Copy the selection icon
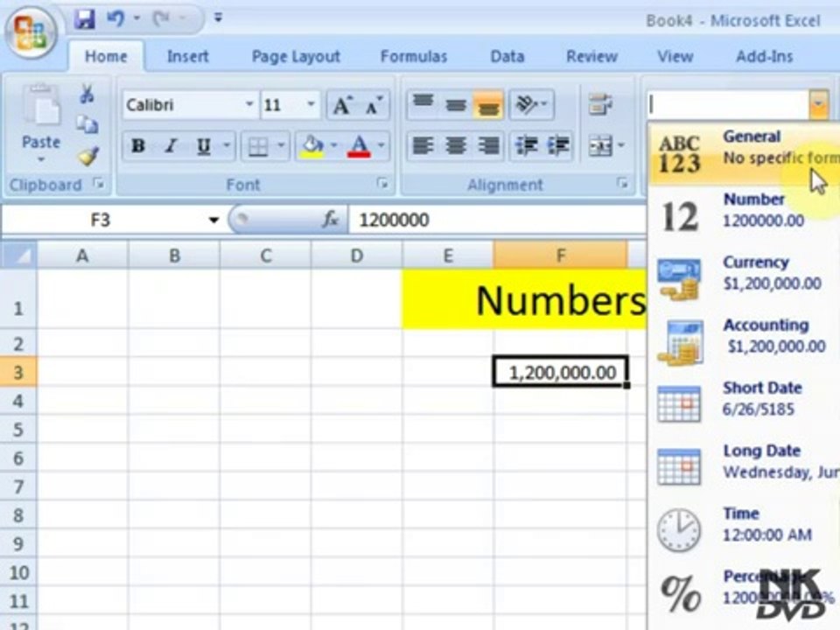This screenshot has width=840, height=630. pyautogui.click(x=87, y=124)
